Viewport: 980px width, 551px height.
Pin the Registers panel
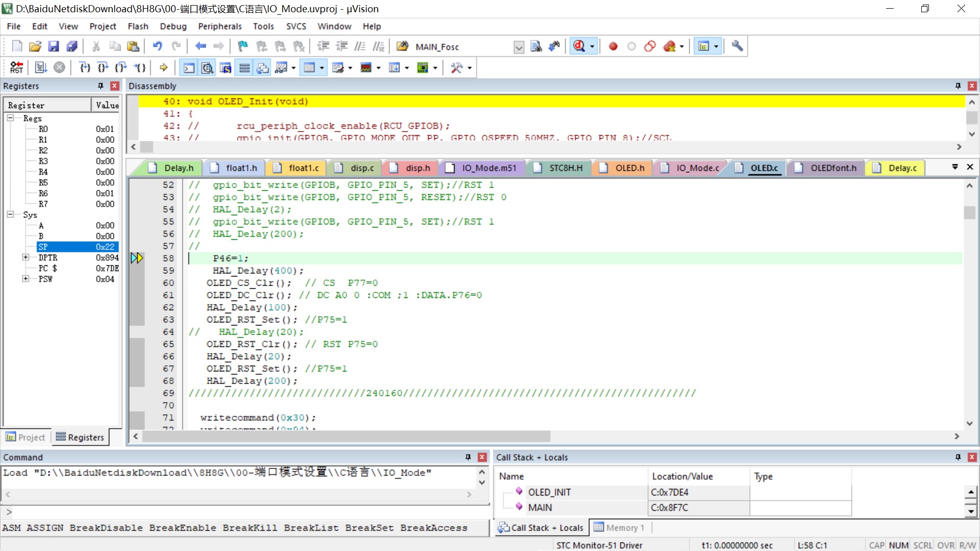101,86
